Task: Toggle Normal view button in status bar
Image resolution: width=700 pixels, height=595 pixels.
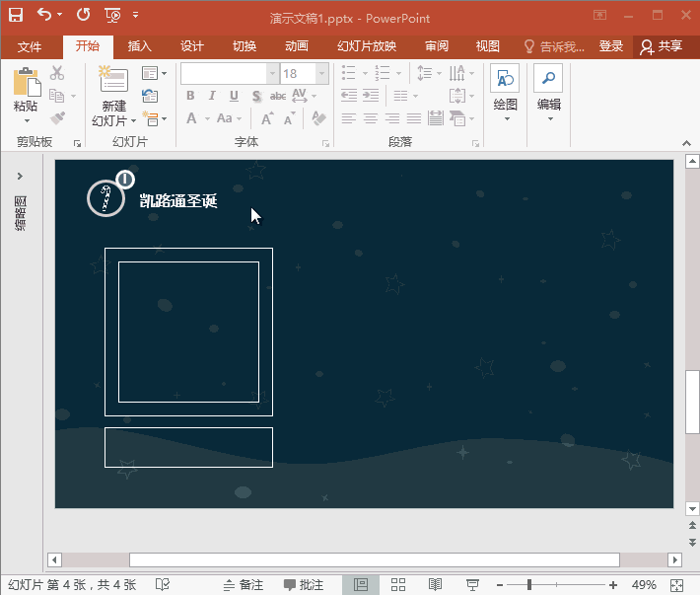Action: pos(361,585)
